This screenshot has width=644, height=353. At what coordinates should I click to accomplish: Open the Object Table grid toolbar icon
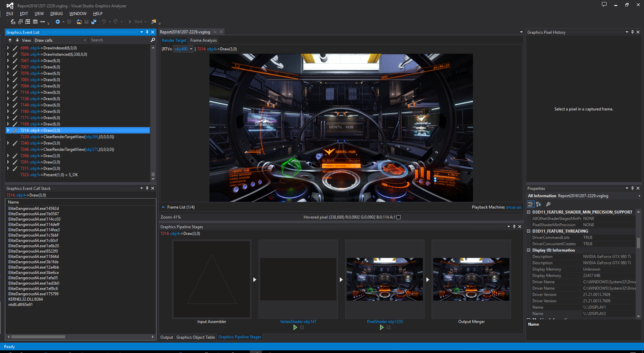[35, 22]
